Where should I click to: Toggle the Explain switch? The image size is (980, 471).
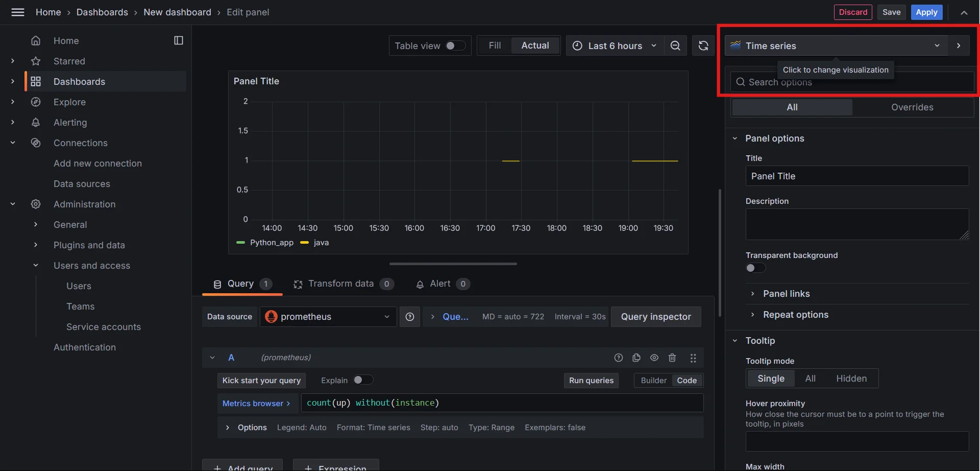tap(363, 380)
